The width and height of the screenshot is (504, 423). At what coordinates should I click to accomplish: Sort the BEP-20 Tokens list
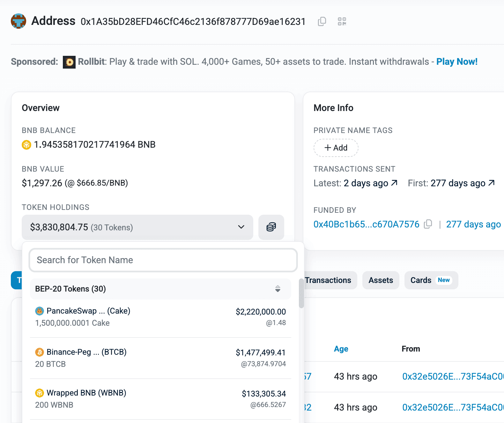point(278,289)
